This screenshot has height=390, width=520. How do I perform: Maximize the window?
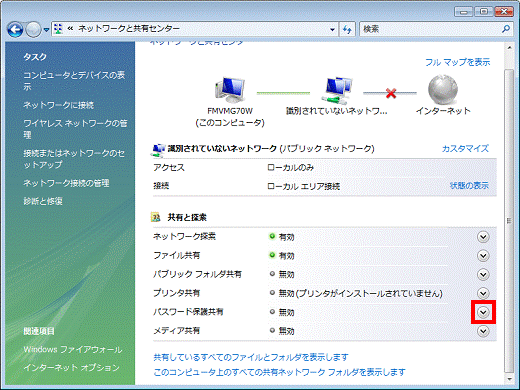(x=484, y=12)
